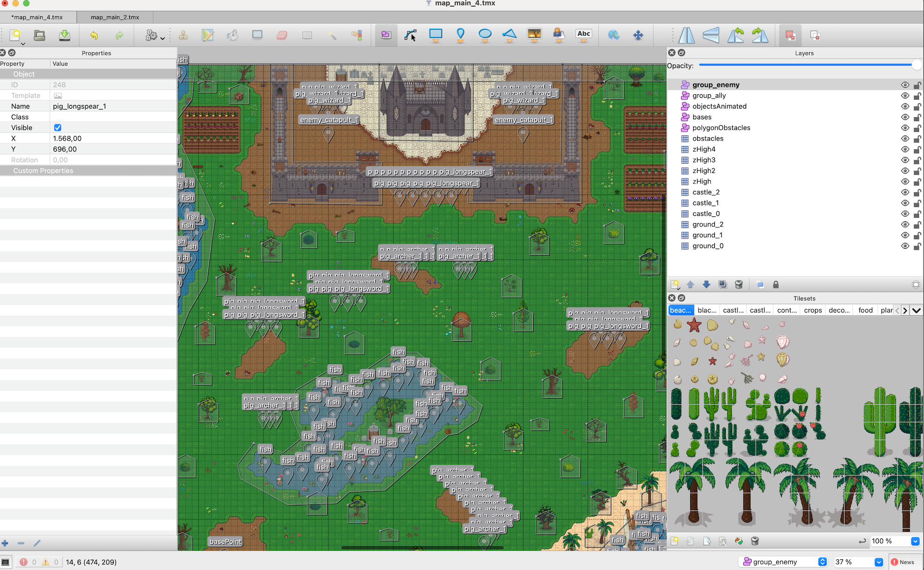
Task: Open a map with the Open folder icon
Action: [x=40, y=35]
